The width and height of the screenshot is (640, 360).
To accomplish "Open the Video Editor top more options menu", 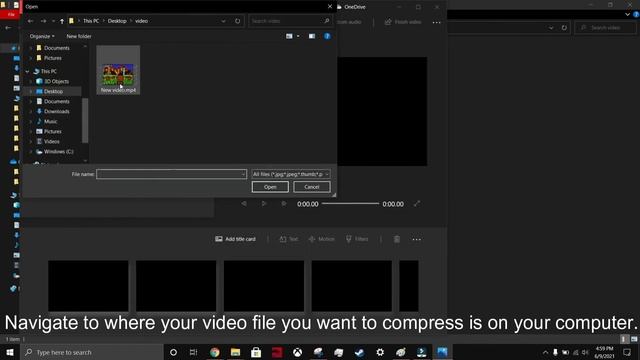I will click(x=436, y=22).
